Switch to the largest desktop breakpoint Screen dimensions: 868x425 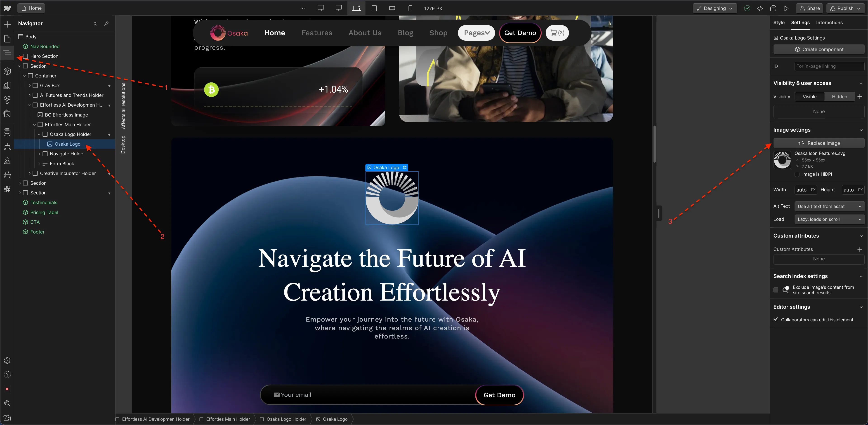pyautogui.click(x=321, y=8)
